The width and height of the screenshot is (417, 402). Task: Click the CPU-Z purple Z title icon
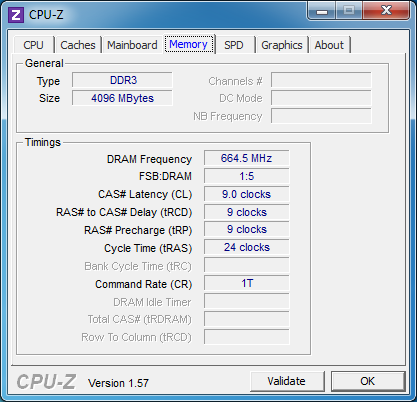click(x=16, y=15)
